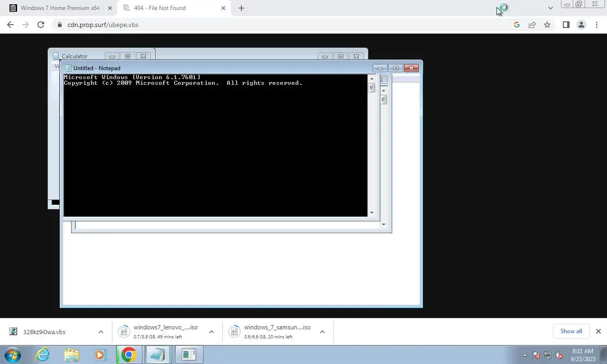The height and width of the screenshot is (364, 607).
Task: Open a new browser tab
Action: 241,8
